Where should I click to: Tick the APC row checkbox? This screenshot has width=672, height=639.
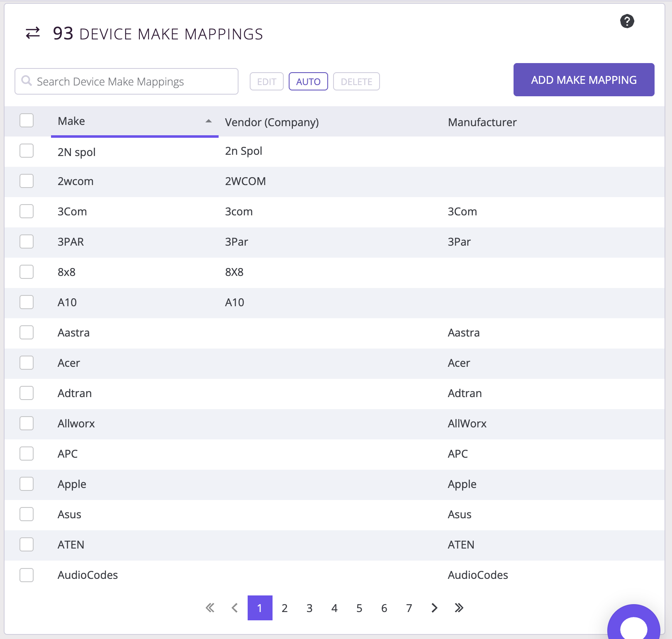point(27,454)
